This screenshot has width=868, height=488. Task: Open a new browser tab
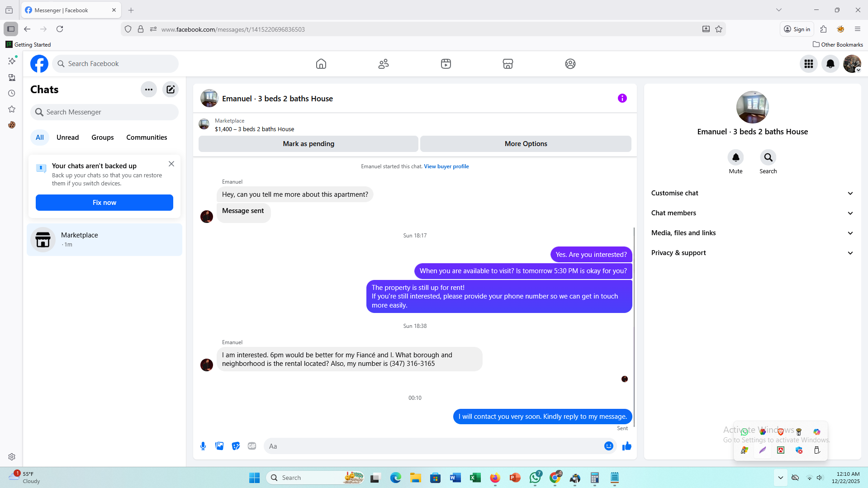coord(131,10)
